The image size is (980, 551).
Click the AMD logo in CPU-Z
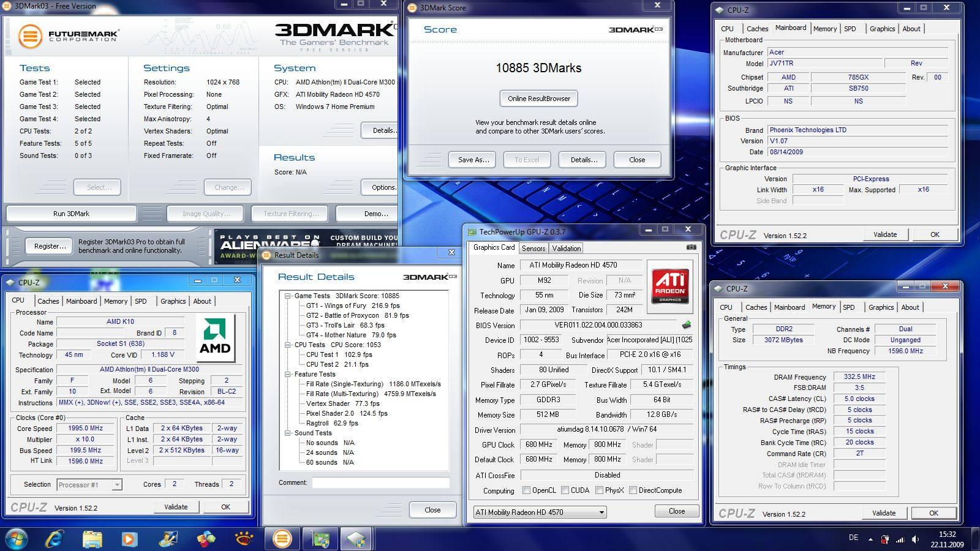[215, 337]
